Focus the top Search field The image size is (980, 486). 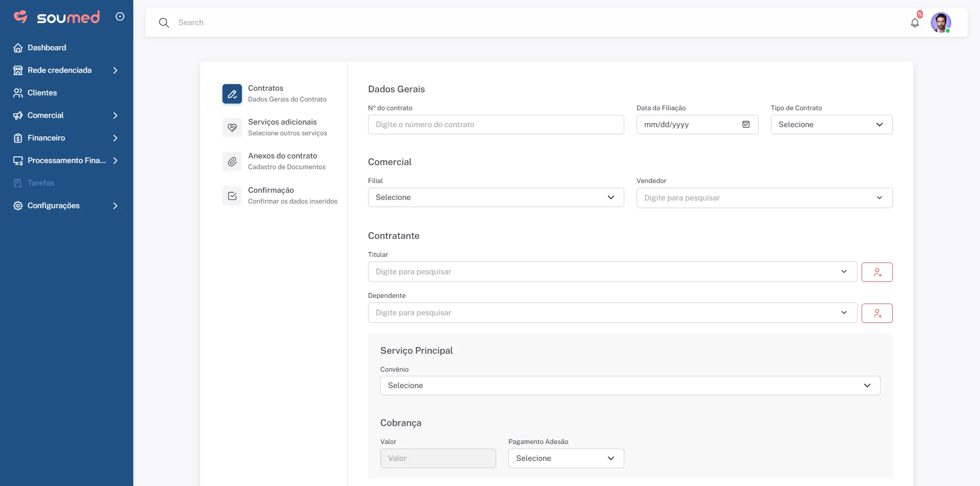pyautogui.click(x=538, y=23)
